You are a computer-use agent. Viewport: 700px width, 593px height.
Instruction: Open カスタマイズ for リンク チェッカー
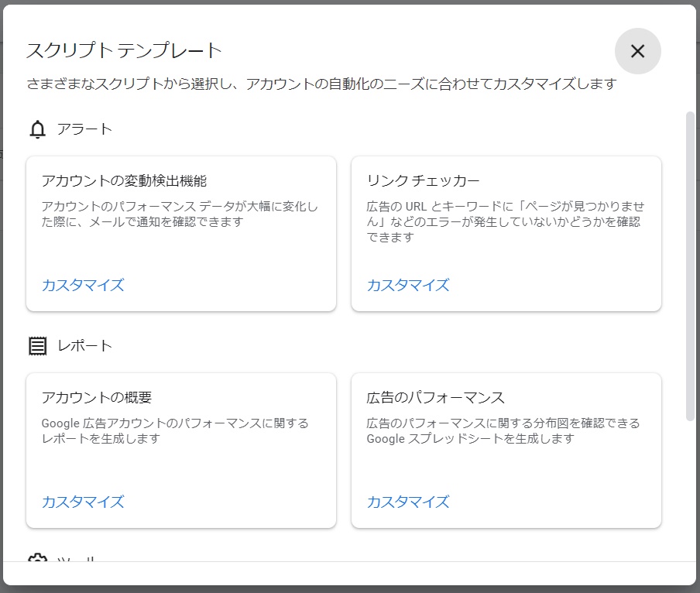(408, 285)
